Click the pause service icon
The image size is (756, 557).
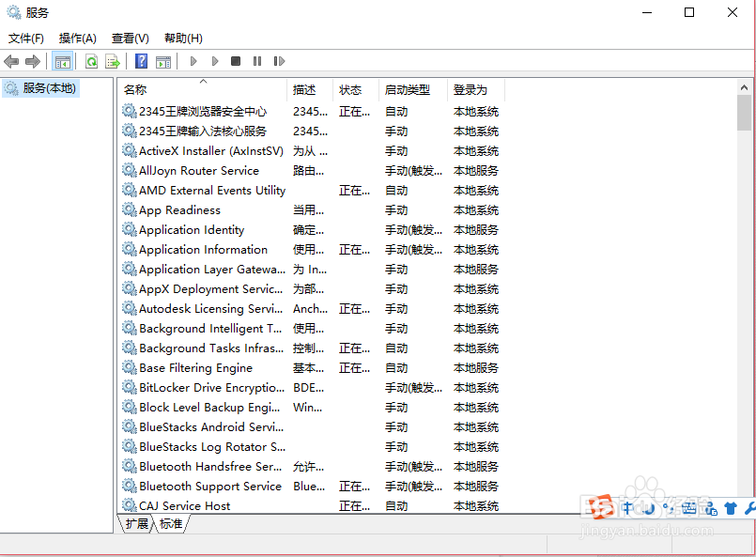tap(257, 61)
